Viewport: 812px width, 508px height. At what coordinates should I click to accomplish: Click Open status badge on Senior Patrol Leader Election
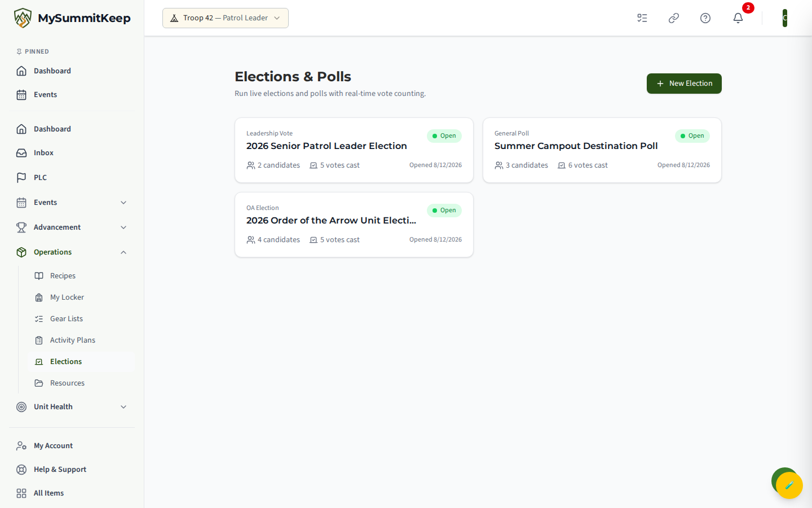444,136
